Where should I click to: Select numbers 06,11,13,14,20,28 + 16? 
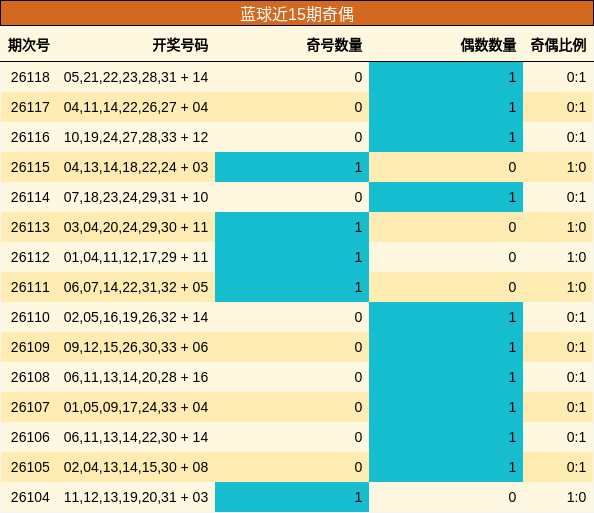click(x=136, y=377)
